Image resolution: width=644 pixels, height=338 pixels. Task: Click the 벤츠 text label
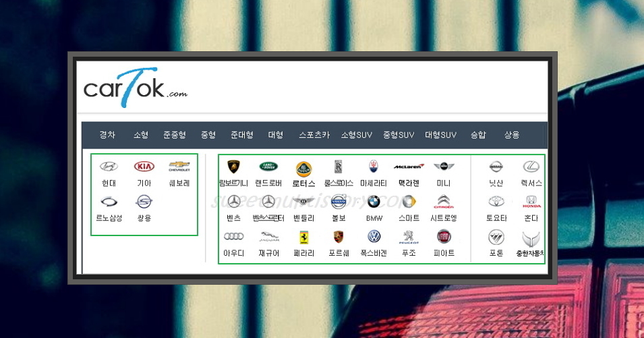pyautogui.click(x=234, y=218)
